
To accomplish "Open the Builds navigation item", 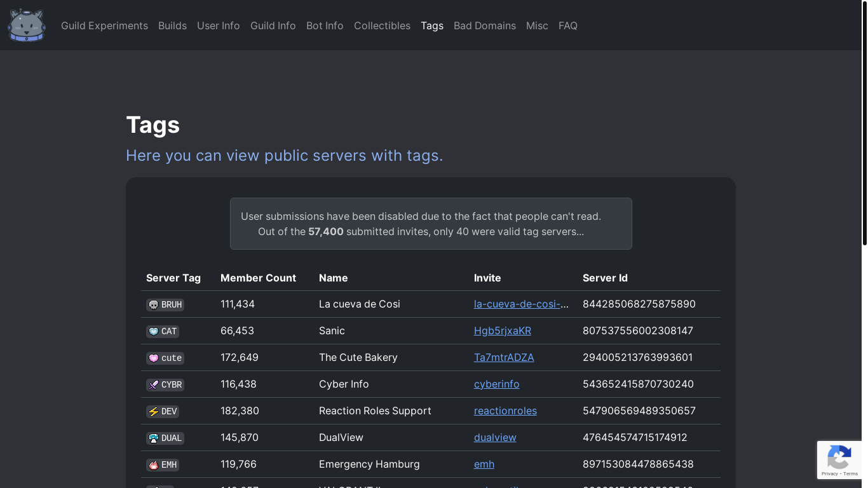I will coord(172,25).
